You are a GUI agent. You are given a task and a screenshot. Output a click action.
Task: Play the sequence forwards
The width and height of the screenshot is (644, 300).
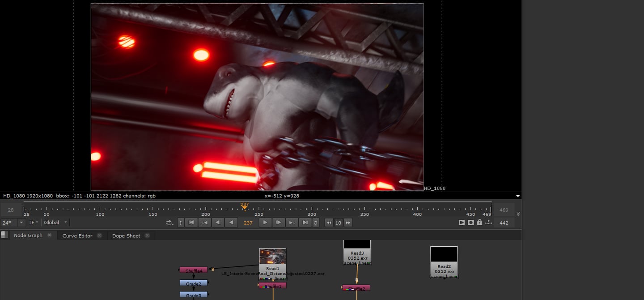265,223
